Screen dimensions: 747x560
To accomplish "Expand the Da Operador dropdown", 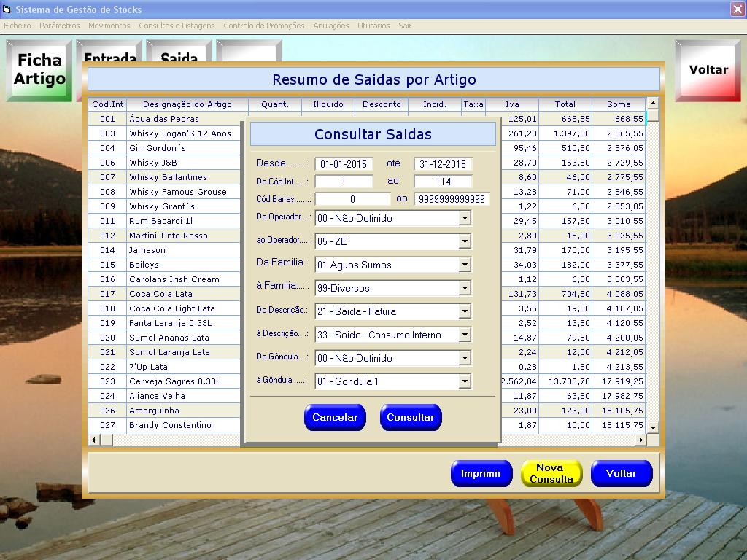I will click(x=465, y=218).
